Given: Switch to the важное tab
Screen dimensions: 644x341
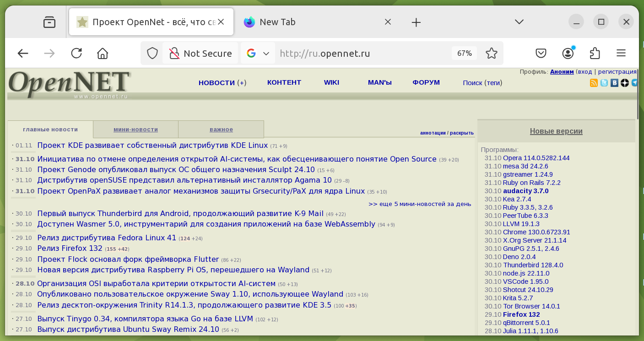Looking at the screenshot, I should 221,130.
